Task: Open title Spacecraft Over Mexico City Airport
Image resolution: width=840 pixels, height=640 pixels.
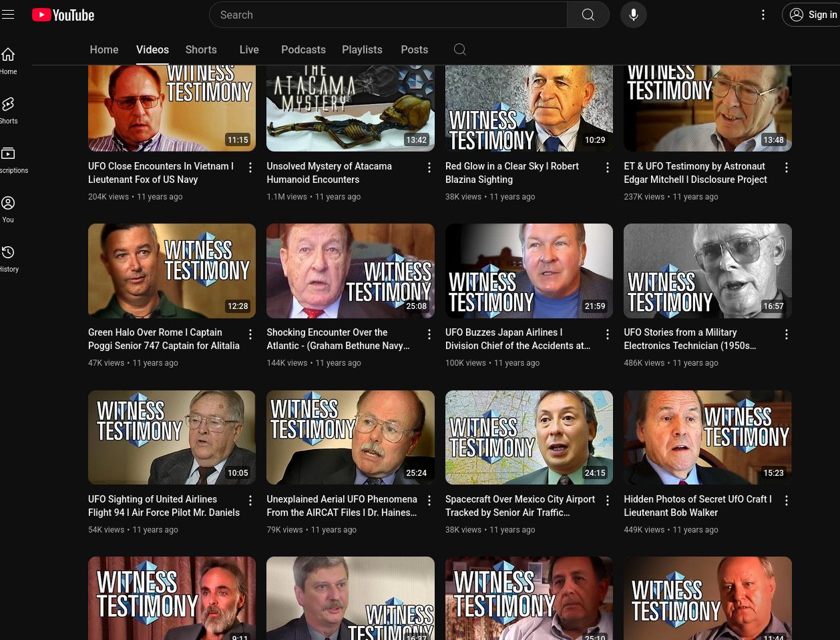Action: (520, 506)
